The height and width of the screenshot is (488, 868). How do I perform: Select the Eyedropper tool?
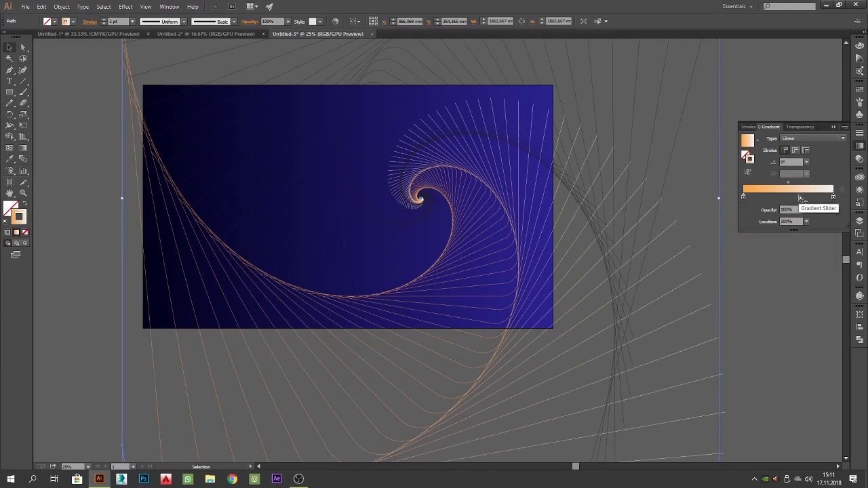[x=9, y=159]
